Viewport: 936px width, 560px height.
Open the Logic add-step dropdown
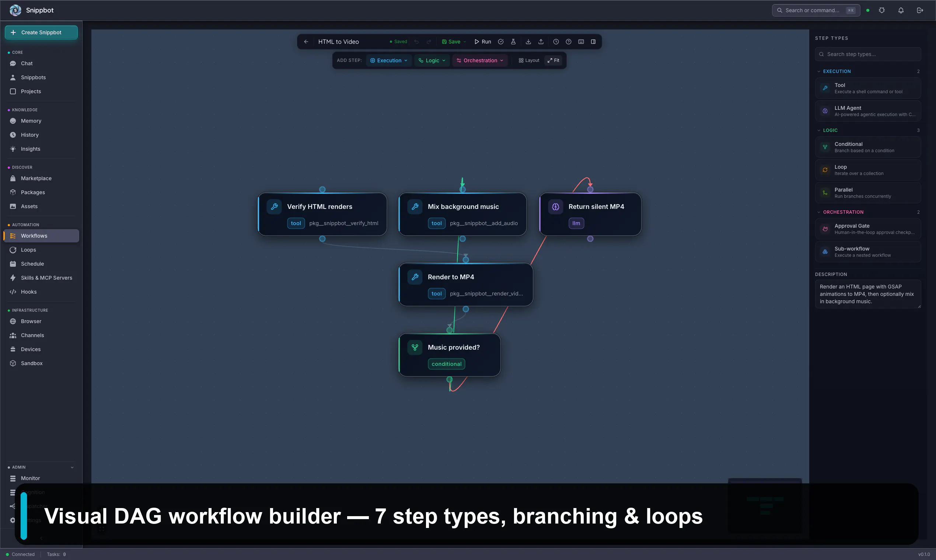[432, 60]
